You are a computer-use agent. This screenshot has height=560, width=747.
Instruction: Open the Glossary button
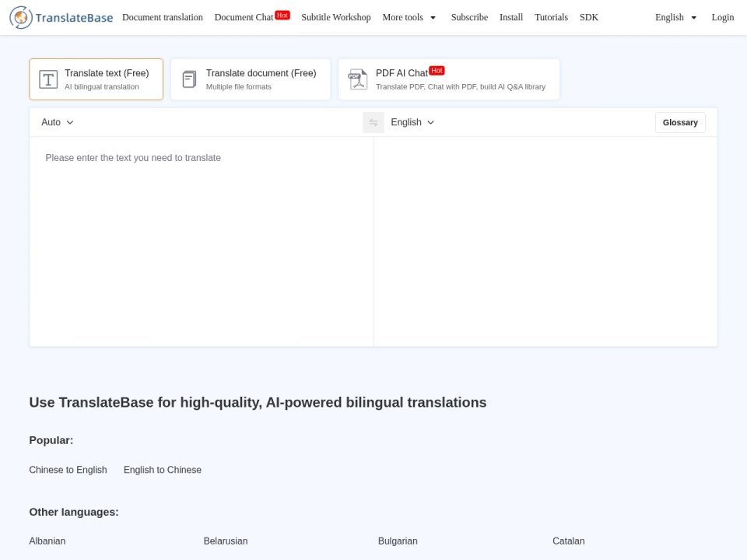point(680,122)
